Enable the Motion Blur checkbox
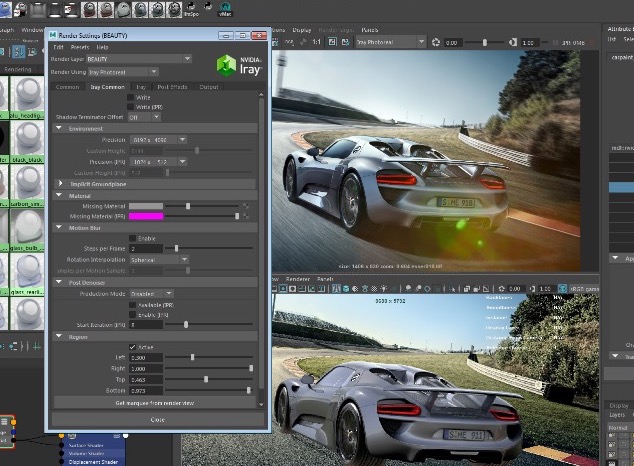The image size is (634, 466). [x=133, y=237]
